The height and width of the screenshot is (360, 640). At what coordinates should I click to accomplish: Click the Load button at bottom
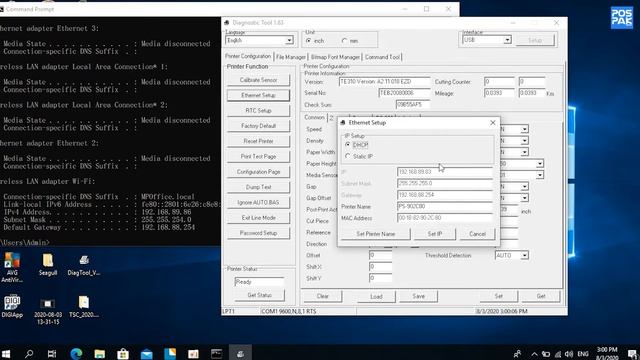tap(376, 296)
